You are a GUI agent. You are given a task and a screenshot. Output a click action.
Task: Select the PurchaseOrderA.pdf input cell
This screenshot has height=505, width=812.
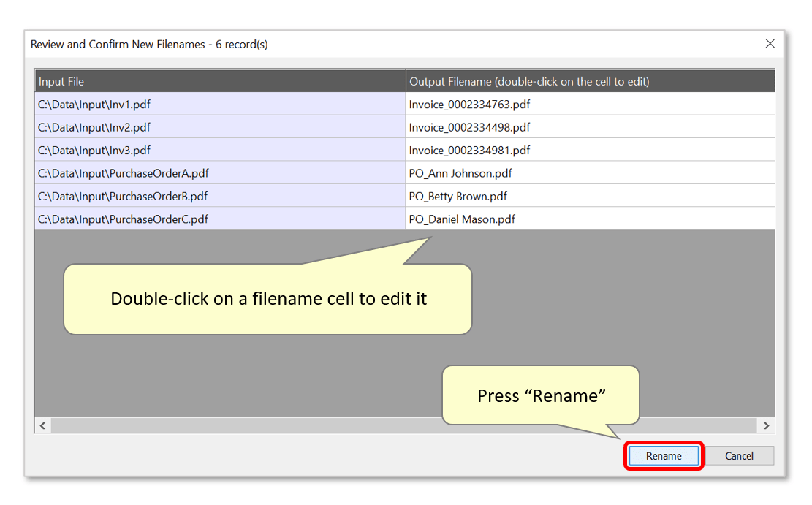pos(220,173)
